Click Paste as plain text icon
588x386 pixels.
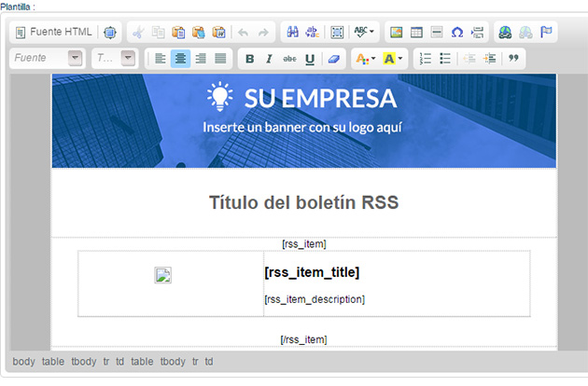(x=199, y=33)
